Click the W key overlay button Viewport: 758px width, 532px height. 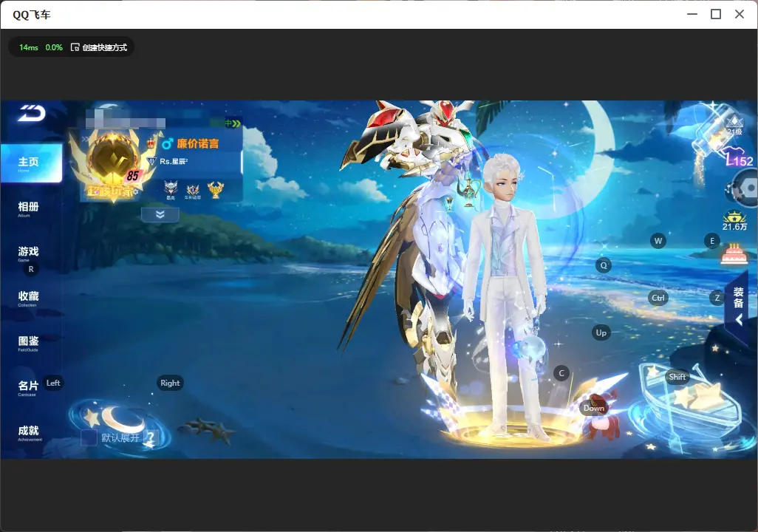point(658,241)
